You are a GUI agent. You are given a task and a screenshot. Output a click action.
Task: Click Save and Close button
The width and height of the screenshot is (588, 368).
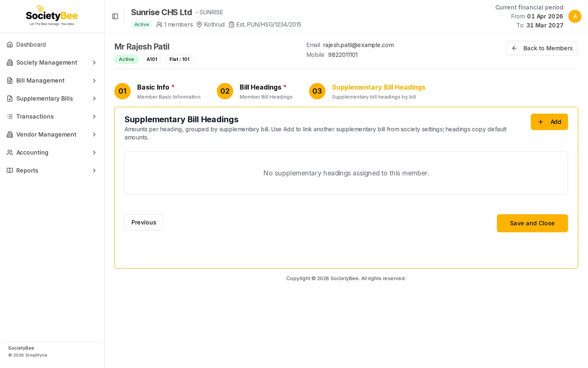click(532, 223)
